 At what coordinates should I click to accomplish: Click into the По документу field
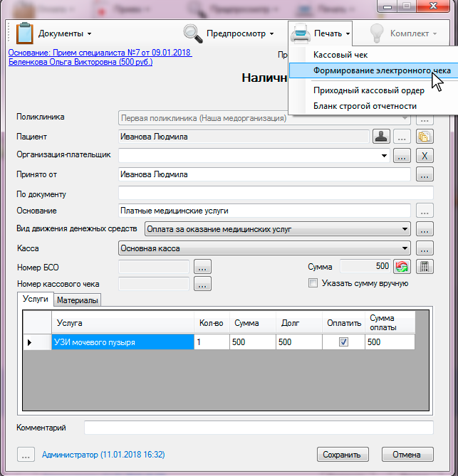pos(276,193)
